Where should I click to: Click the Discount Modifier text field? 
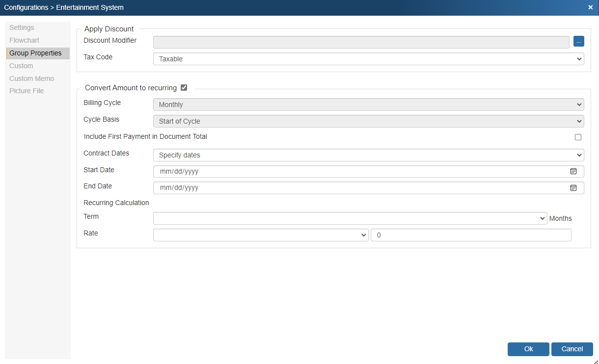coord(361,42)
